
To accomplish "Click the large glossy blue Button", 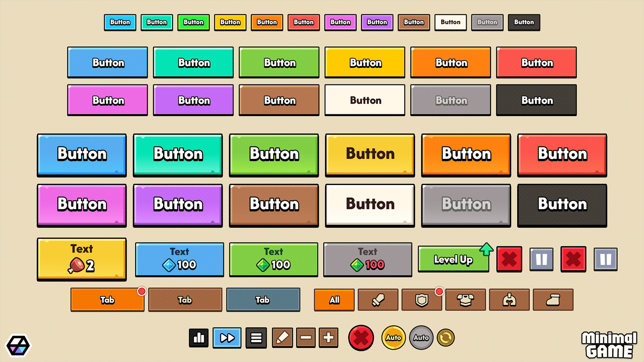I will (x=82, y=155).
